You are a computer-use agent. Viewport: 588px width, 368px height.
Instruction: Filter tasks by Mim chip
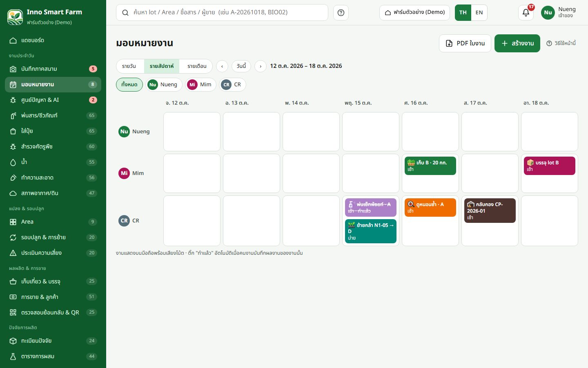click(x=201, y=85)
